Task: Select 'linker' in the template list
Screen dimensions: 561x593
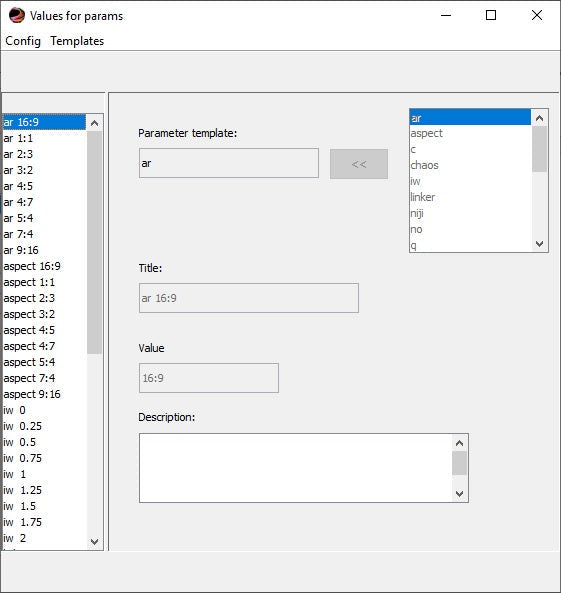Action: (x=471, y=197)
